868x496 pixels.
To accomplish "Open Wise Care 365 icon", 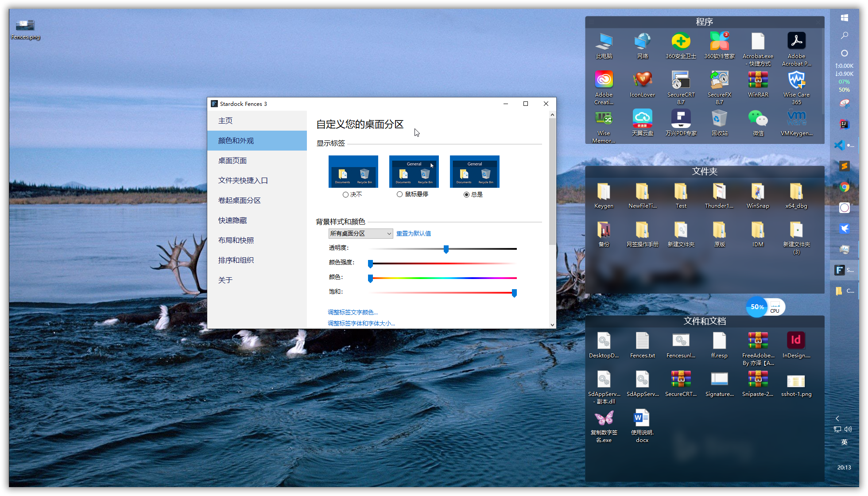I will (796, 87).
